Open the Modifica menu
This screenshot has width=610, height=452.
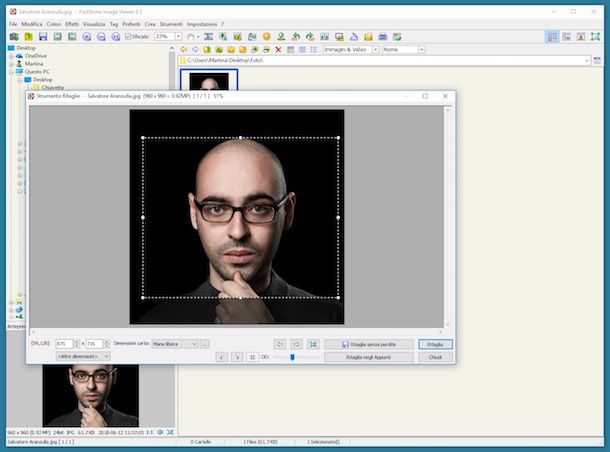point(32,24)
